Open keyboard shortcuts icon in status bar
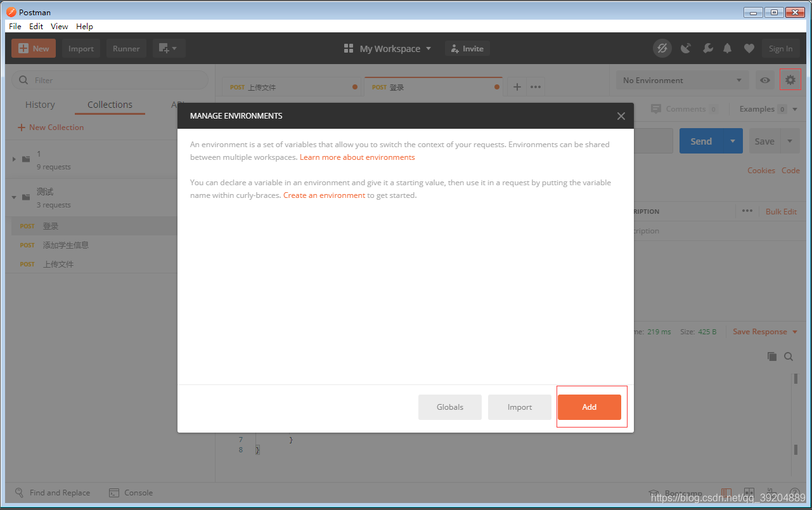Viewport: 812px width, 510px height. pos(772,494)
